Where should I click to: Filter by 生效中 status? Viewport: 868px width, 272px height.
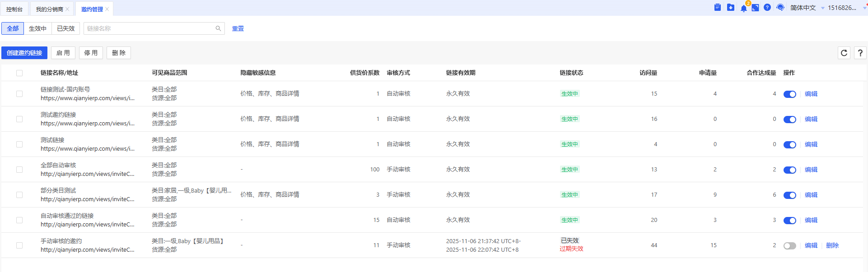[x=37, y=28]
